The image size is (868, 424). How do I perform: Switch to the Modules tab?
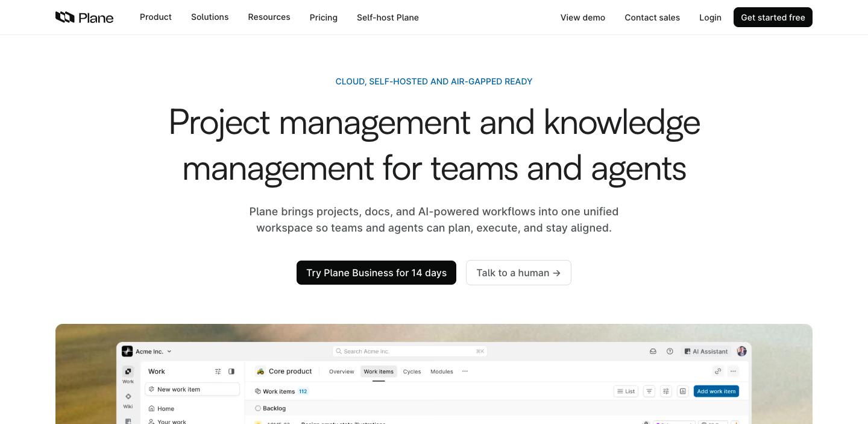tap(442, 372)
